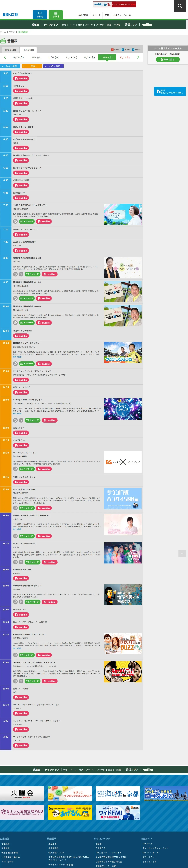This screenshot has width=188, height=868.
Task: Open globe icon for K-PRO トッパレディオ
Action: click(15, 420)
